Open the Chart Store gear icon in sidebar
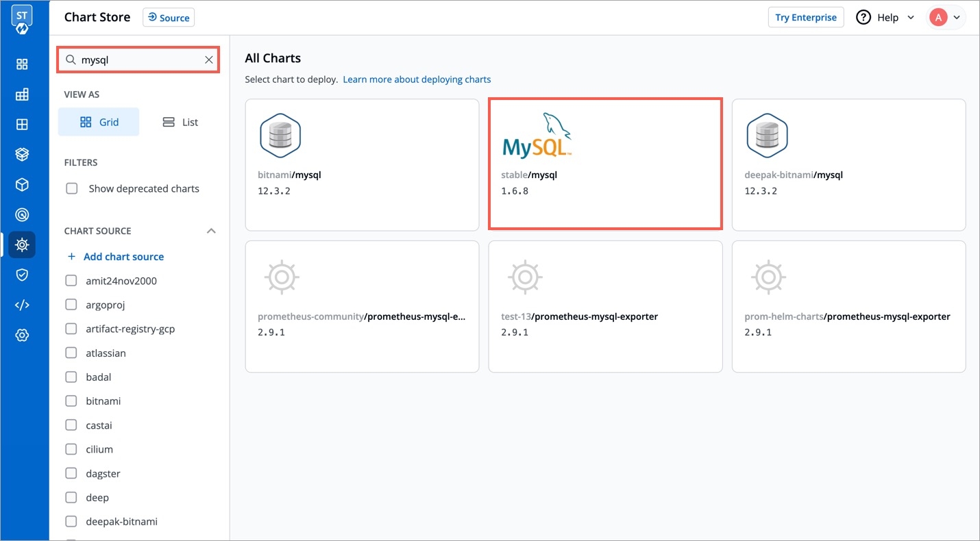The image size is (980, 541). click(22, 244)
